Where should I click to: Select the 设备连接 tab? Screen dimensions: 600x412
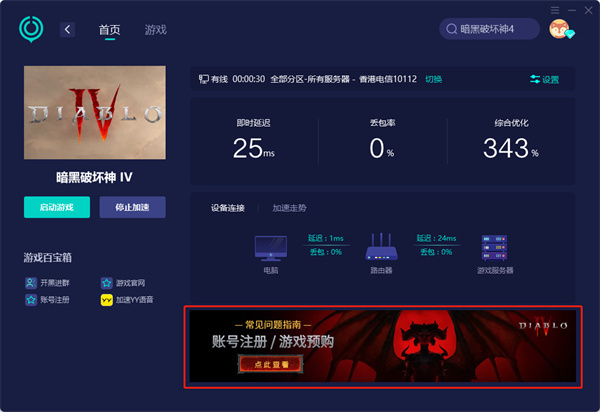tap(228, 208)
